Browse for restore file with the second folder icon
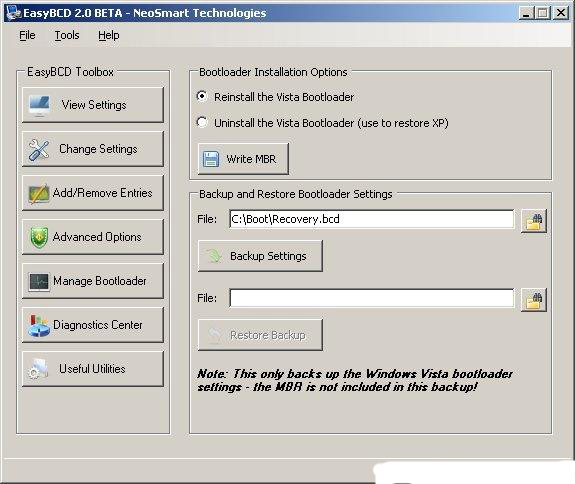The image size is (575, 484). pos(534,300)
